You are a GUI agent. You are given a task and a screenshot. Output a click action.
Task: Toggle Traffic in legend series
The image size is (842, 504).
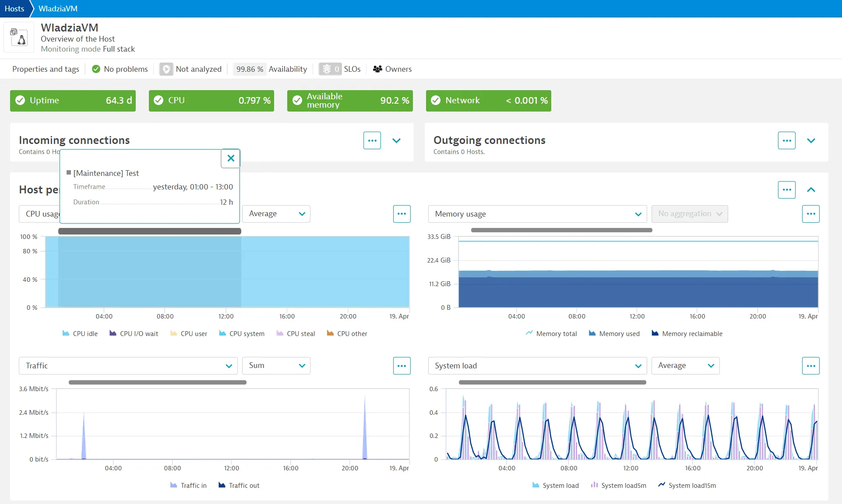pos(188,485)
